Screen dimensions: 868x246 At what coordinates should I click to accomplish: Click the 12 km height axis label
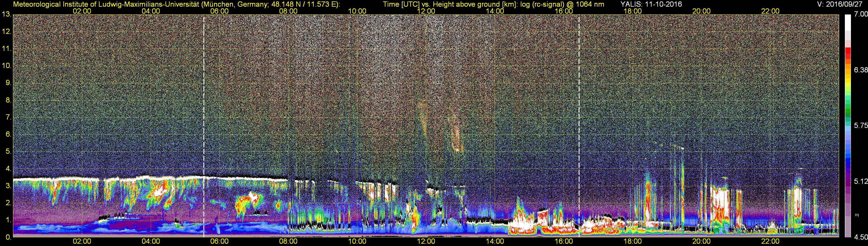pos(6,32)
